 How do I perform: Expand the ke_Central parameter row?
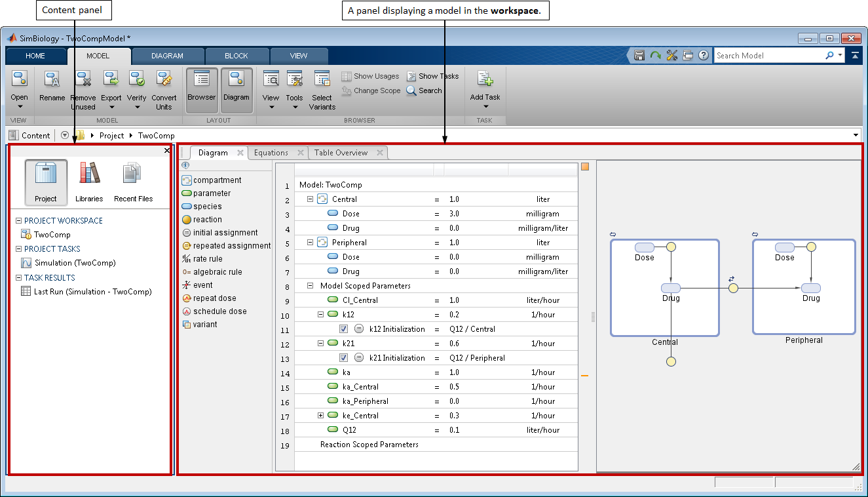(321, 416)
